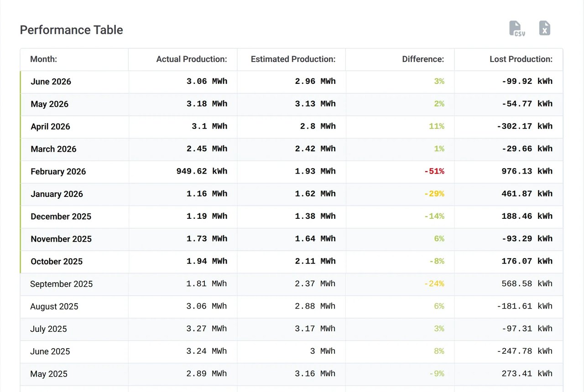The image size is (584, 392).
Task: Select the May 2026 row label
Action: click(49, 104)
